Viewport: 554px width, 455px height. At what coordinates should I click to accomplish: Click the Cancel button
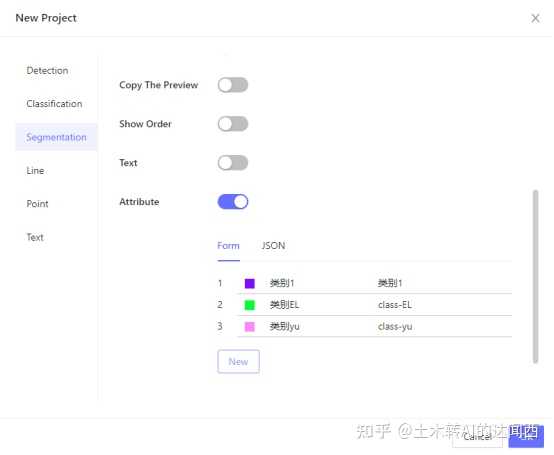point(477,437)
